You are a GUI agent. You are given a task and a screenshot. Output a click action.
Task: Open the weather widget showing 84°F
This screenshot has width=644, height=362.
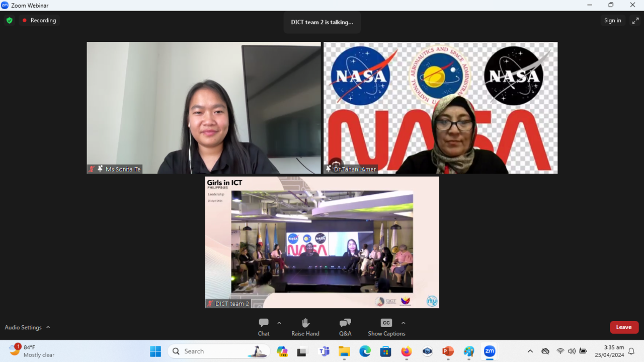pyautogui.click(x=32, y=351)
